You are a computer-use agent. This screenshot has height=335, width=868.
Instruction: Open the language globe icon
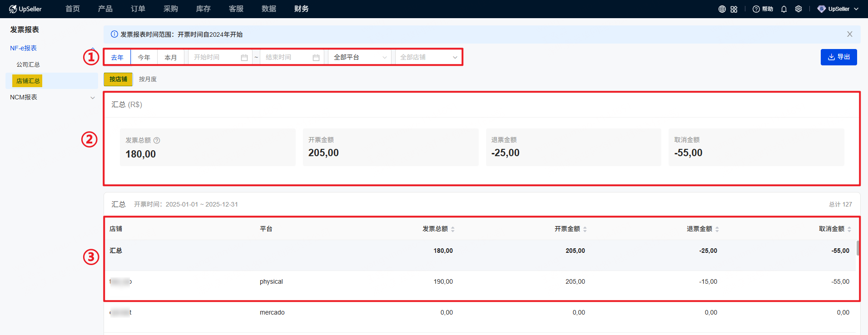pos(722,9)
